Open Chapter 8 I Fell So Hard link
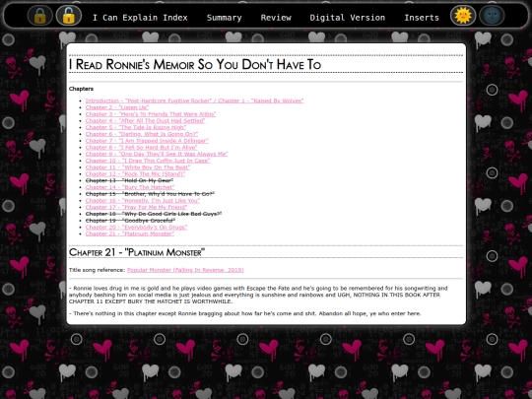Viewport: 532px width, 399px height. 141,147
